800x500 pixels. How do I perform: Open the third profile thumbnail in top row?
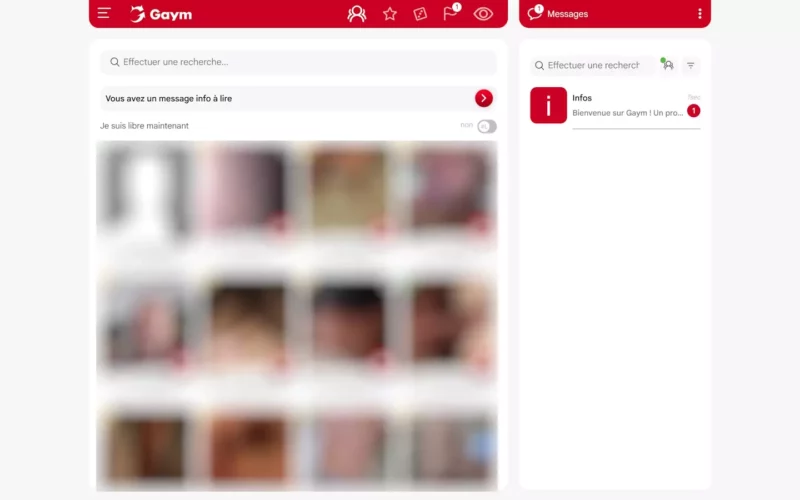pos(348,191)
